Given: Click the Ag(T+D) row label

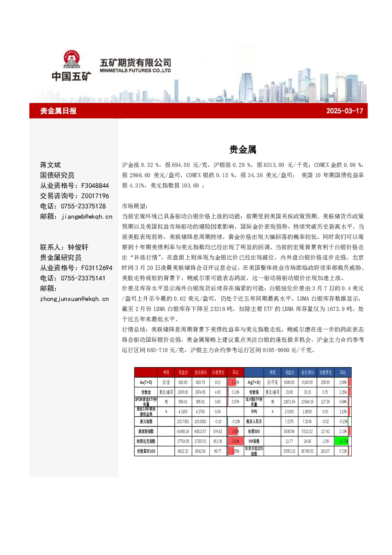Looking at the screenshot, I should [x=254, y=383].
